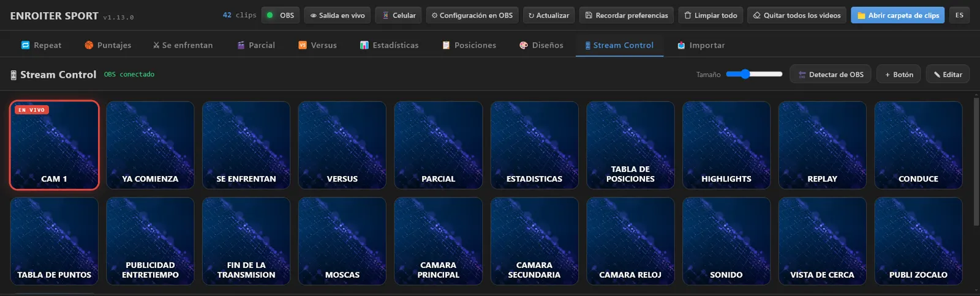This screenshot has height=296, width=980.
Task: Open the clips folder with Abrir carpeta de clips
Action: click(898, 15)
